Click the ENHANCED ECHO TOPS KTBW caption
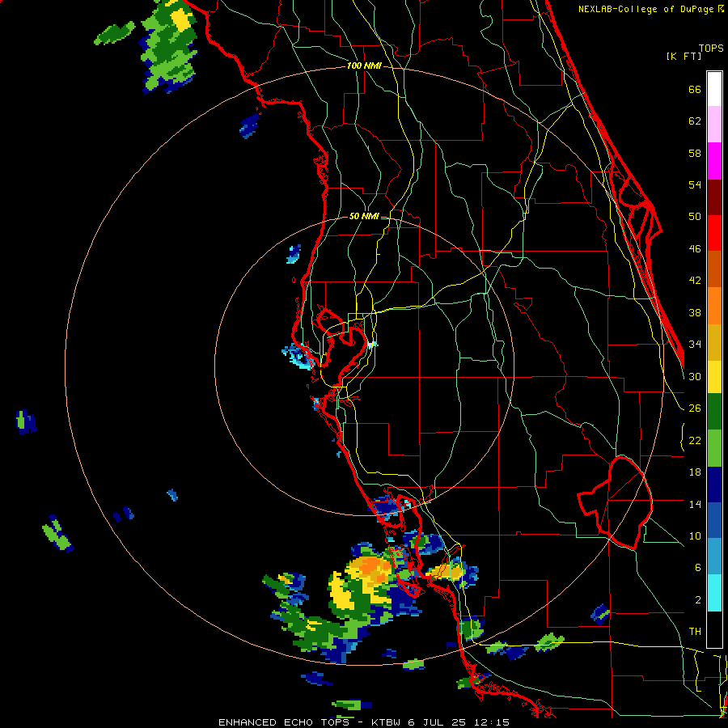Image resolution: width=728 pixels, height=728 pixels. click(364, 722)
